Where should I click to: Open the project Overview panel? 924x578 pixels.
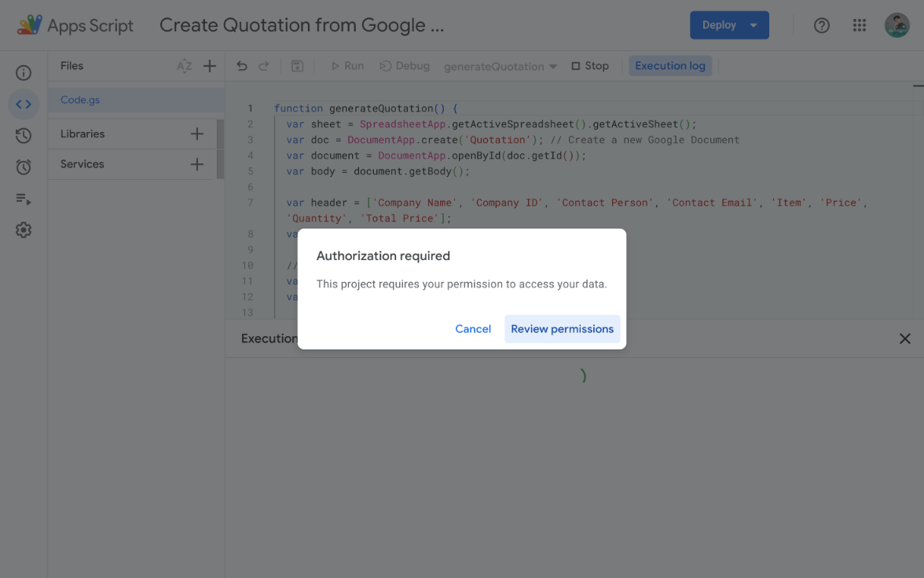(23, 72)
